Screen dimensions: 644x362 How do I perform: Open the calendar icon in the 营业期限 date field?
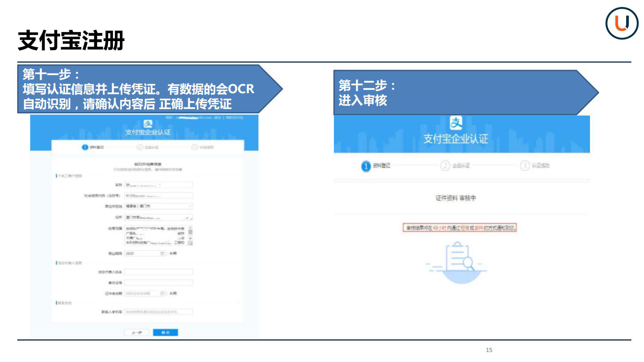coord(162,253)
